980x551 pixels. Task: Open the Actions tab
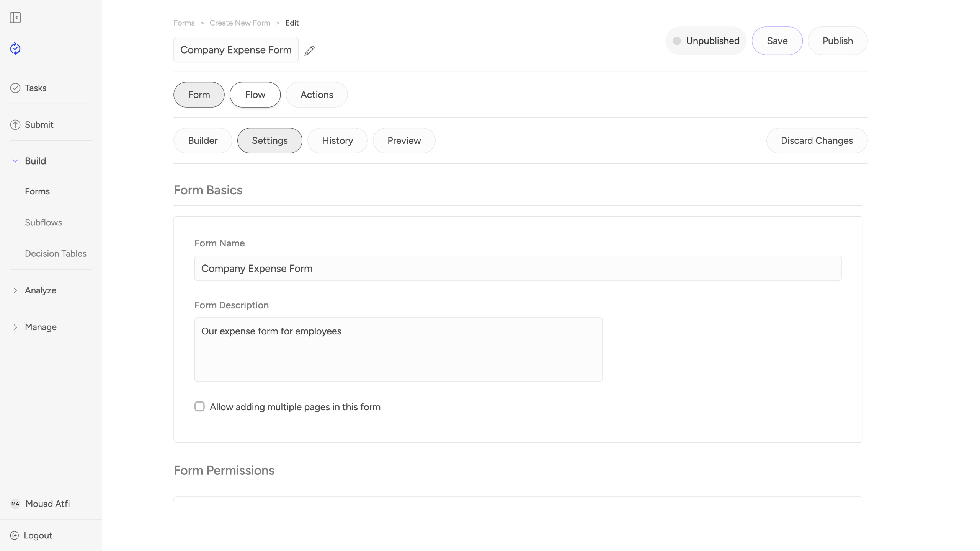pos(317,95)
